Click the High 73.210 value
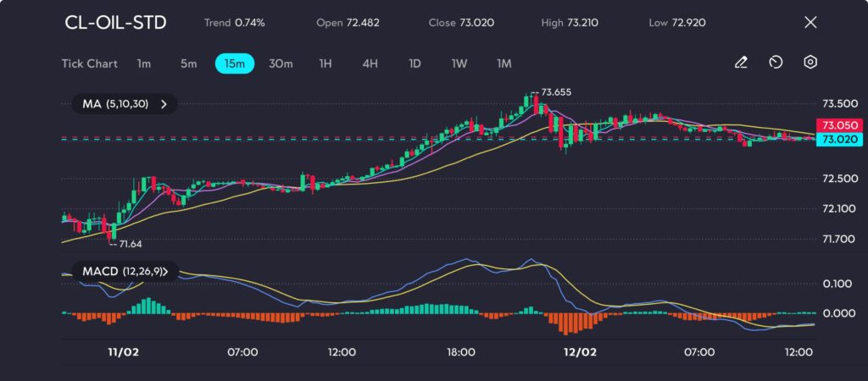Image resolution: width=868 pixels, height=381 pixels. click(570, 23)
